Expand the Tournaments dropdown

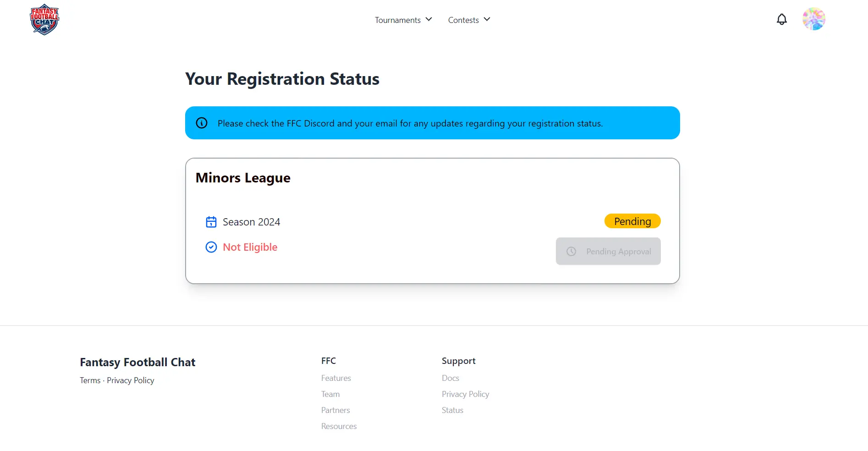(403, 20)
